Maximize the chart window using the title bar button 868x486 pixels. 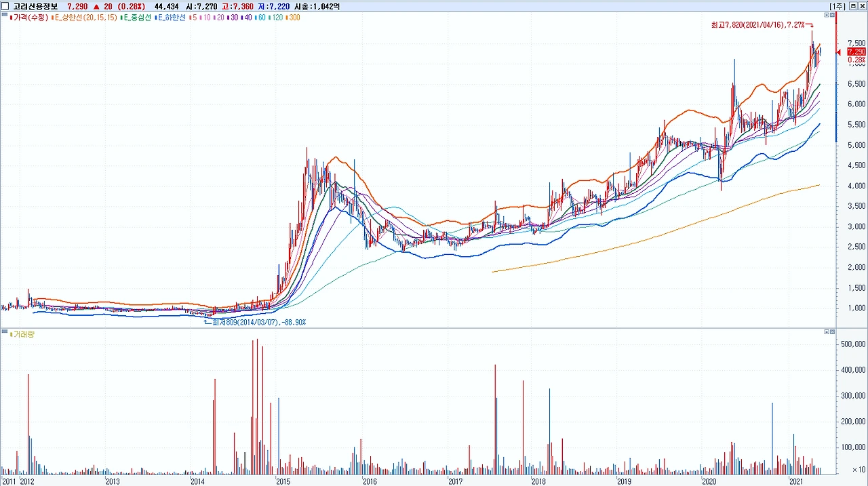click(x=852, y=6)
